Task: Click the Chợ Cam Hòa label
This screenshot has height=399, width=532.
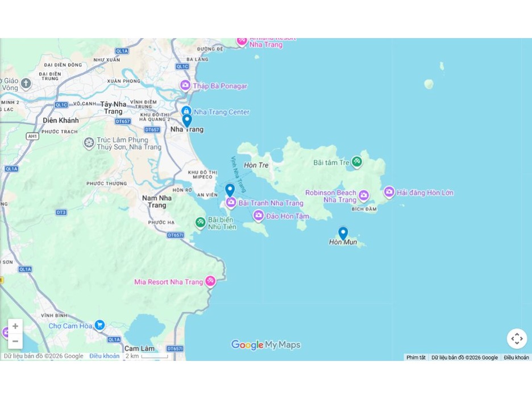Action: (70, 326)
